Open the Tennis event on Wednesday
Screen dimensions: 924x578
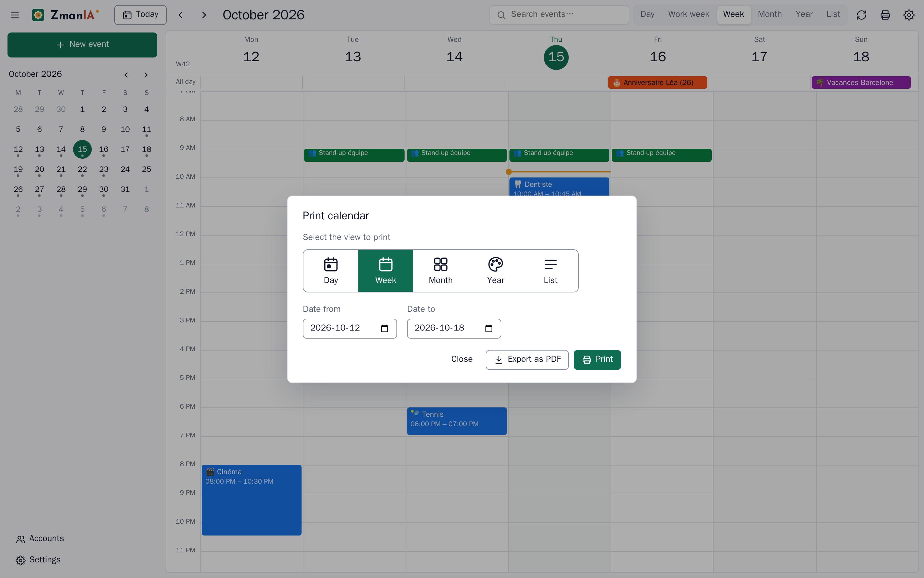click(x=457, y=421)
